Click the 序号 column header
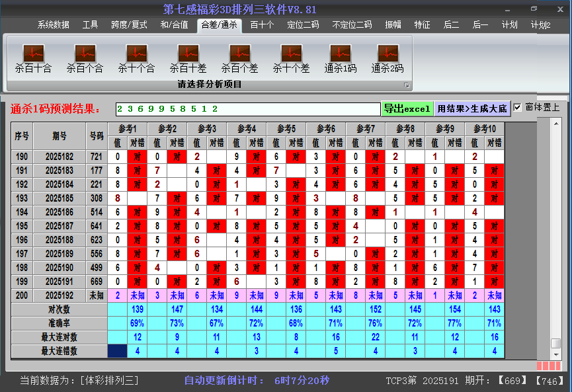Image resolution: width=572 pixels, height=392 pixels. point(22,136)
